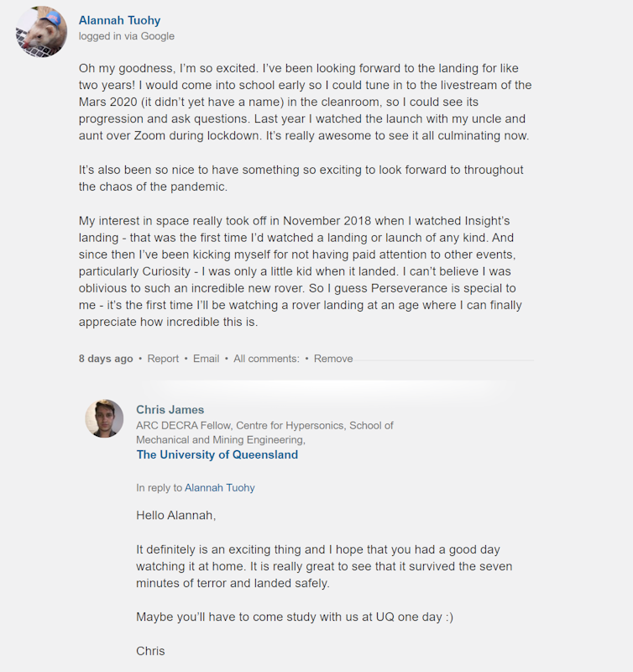This screenshot has width=633, height=672.
Task: Click Alannah Tuohy in the 'In reply to' line
Action: click(x=220, y=488)
